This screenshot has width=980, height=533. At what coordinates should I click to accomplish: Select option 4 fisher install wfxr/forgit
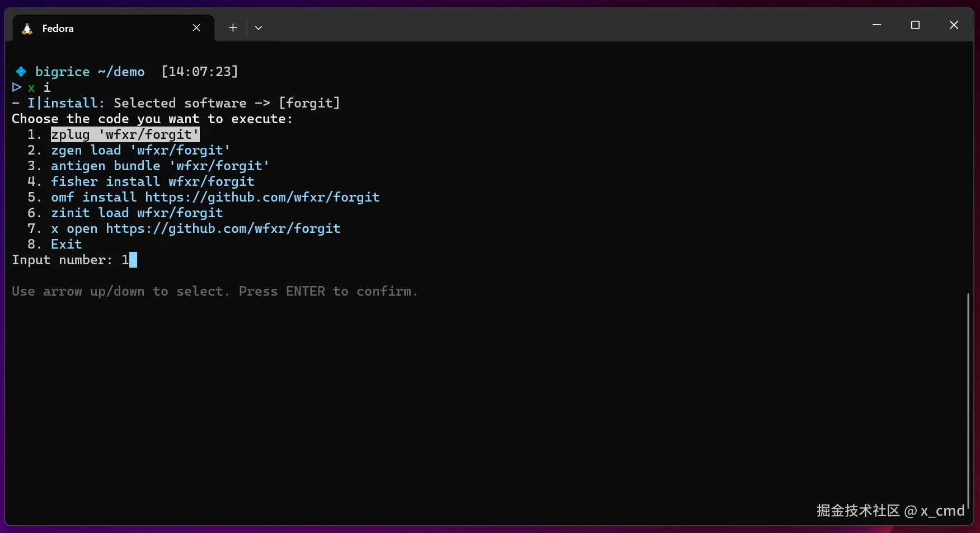pos(152,181)
